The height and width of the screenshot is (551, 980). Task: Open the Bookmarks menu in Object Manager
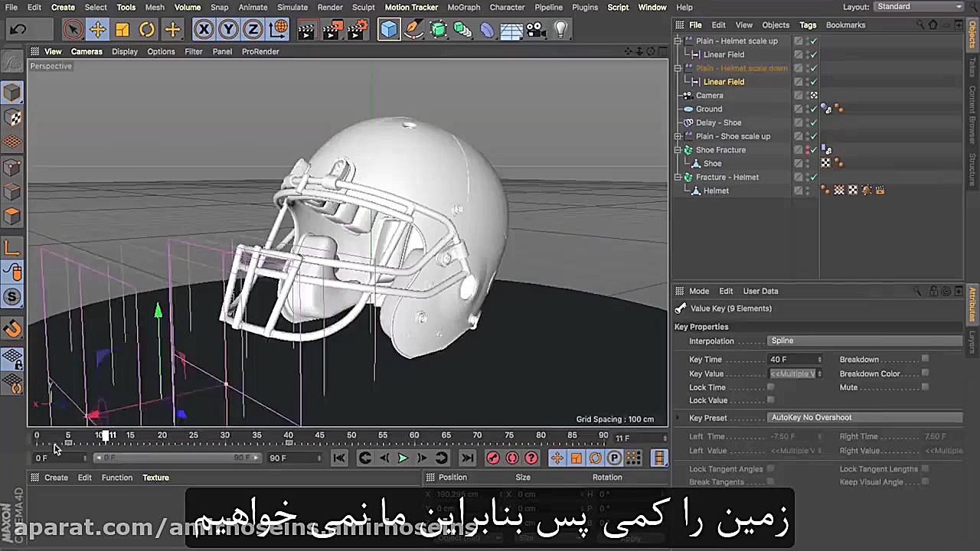pos(845,24)
